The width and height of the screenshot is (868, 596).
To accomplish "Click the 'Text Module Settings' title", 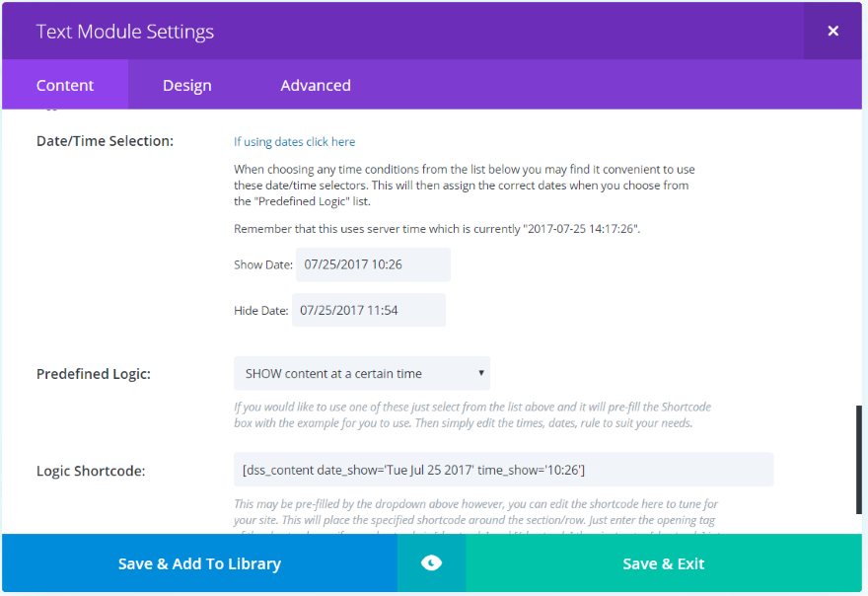I will click(x=125, y=32).
